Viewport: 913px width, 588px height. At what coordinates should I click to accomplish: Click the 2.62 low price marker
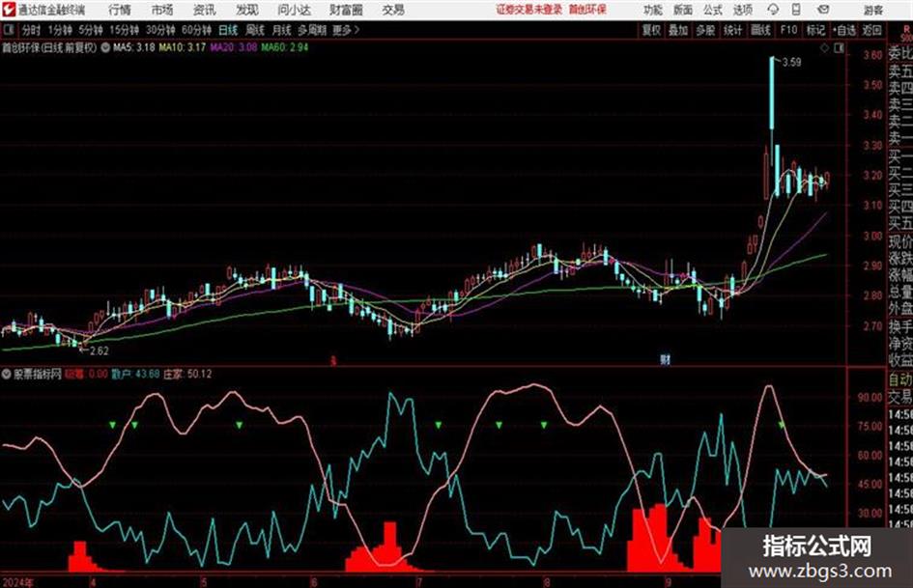pyautogui.click(x=99, y=350)
